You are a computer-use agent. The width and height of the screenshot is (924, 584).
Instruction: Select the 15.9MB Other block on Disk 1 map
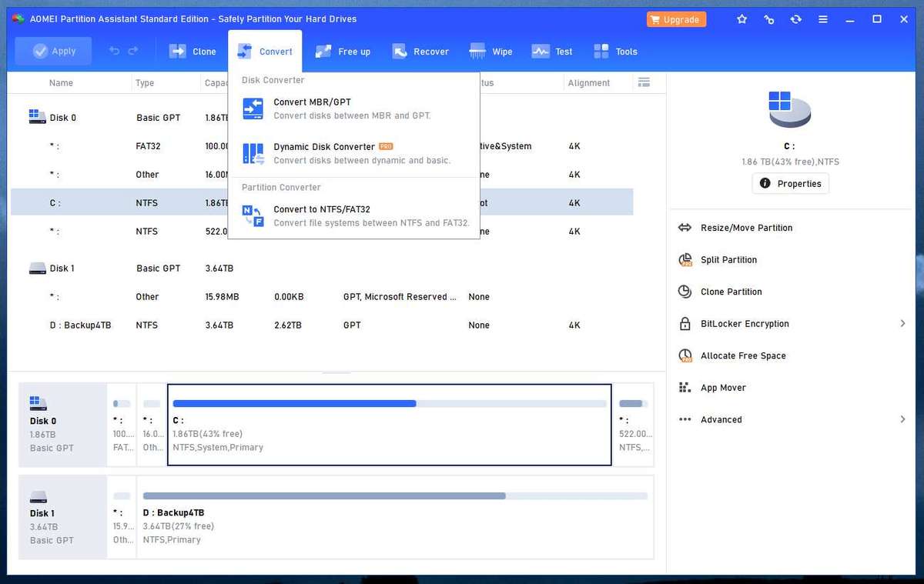pyautogui.click(x=122, y=517)
